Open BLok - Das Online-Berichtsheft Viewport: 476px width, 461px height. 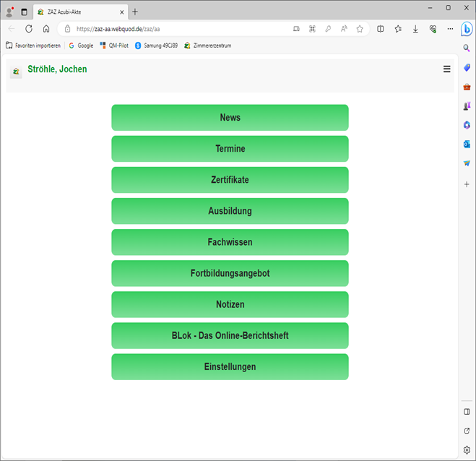[x=230, y=335]
